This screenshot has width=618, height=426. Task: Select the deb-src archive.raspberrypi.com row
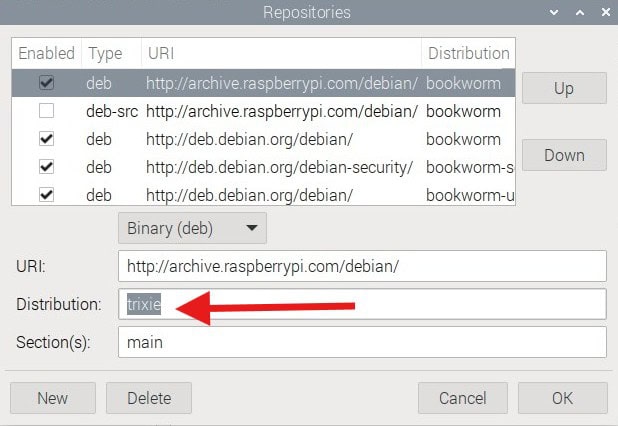click(280, 111)
